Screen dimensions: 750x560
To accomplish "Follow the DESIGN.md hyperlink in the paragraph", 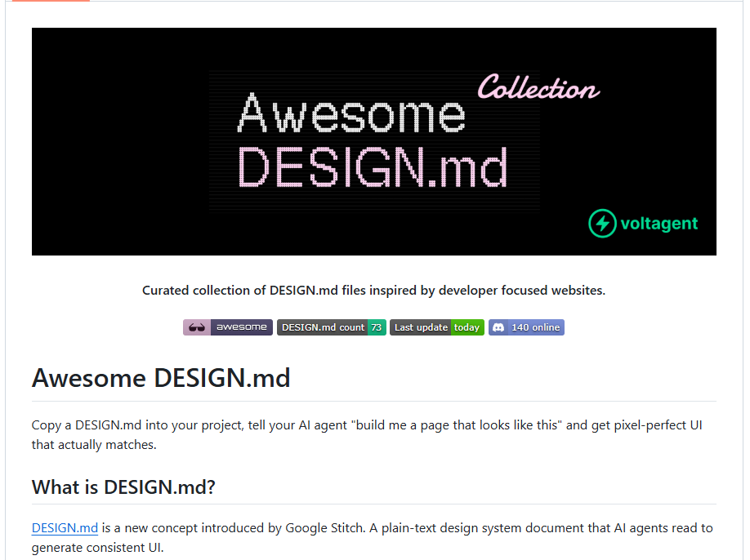I will click(x=65, y=527).
